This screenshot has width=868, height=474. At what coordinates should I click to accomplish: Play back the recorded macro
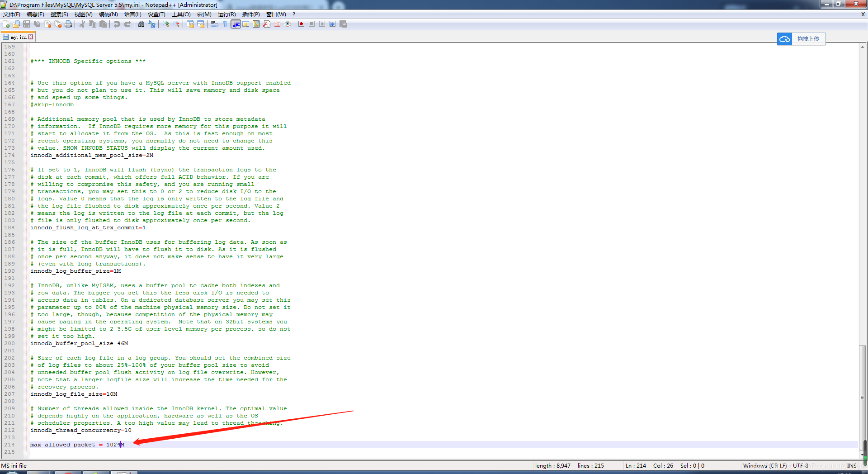[322, 24]
